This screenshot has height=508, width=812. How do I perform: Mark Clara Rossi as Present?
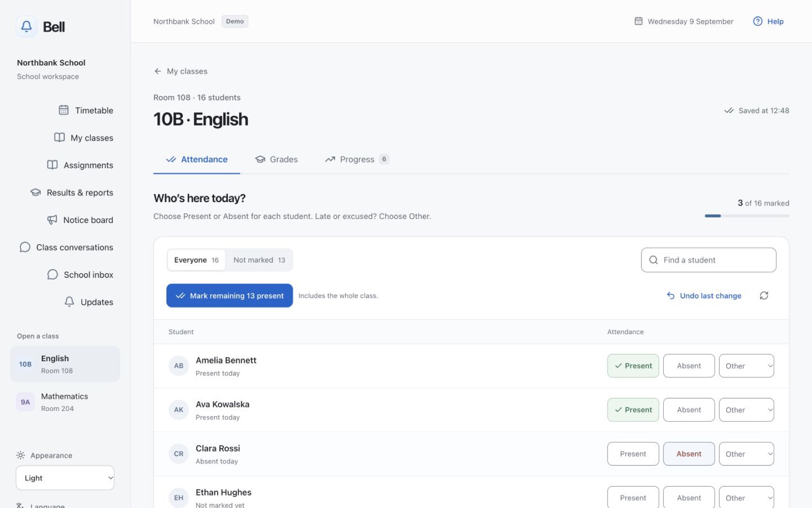633,454
